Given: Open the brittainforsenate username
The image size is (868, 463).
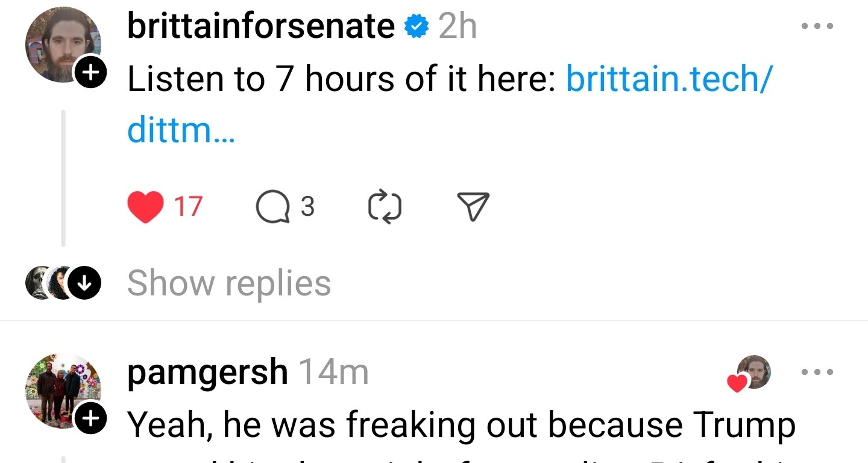Looking at the screenshot, I should pyautogui.click(x=260, y=26).
